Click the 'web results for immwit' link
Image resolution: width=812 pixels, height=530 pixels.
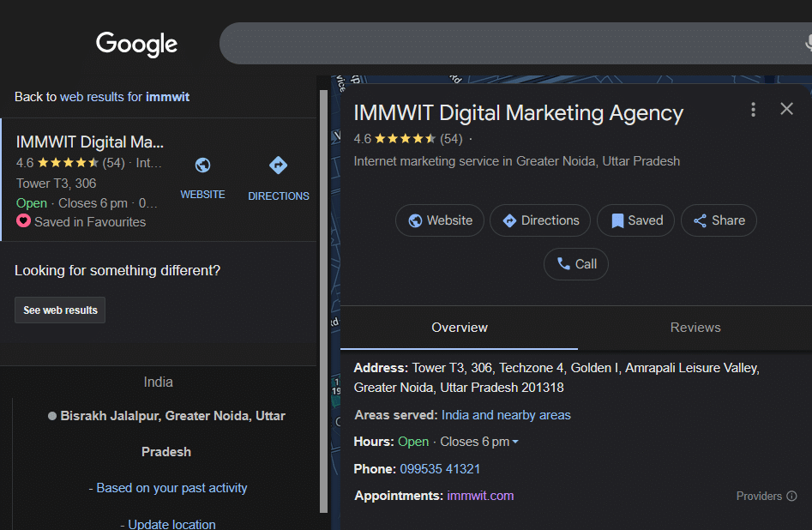click(x=125, y=97)
